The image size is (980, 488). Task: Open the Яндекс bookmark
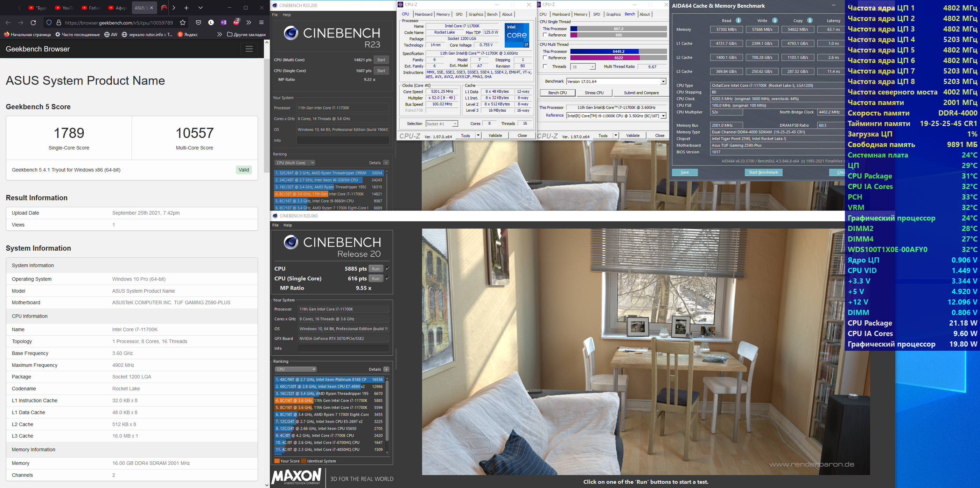[188, 35]
